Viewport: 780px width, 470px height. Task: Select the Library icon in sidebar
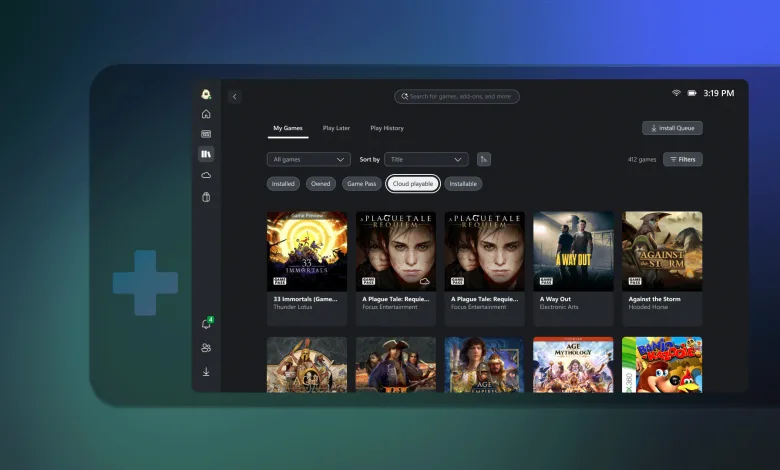tap(206, 154)
